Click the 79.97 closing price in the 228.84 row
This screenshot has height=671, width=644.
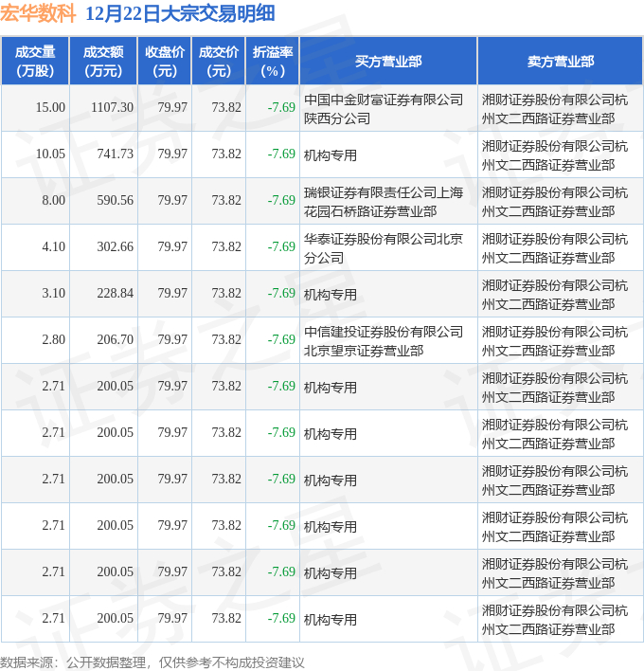(172, 293)
